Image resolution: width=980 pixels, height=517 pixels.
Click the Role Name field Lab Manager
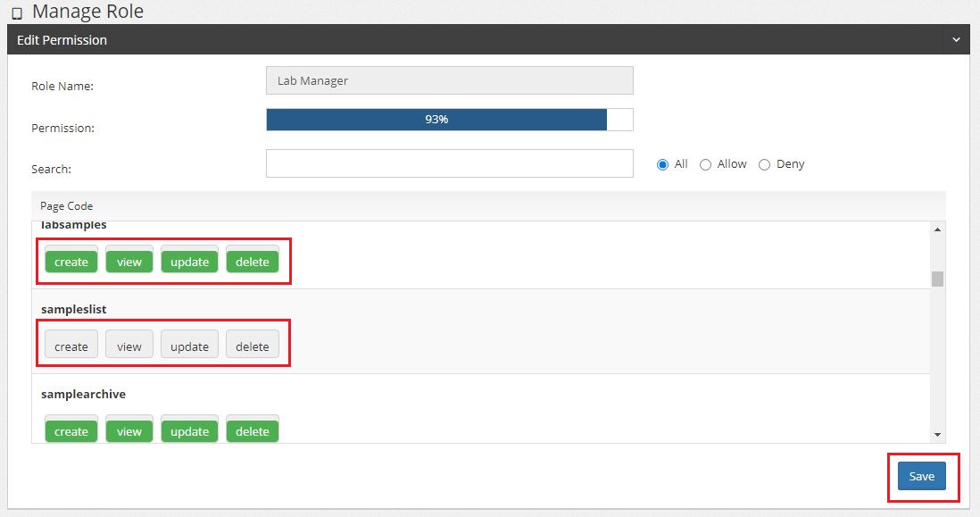[x=449, y=80]
